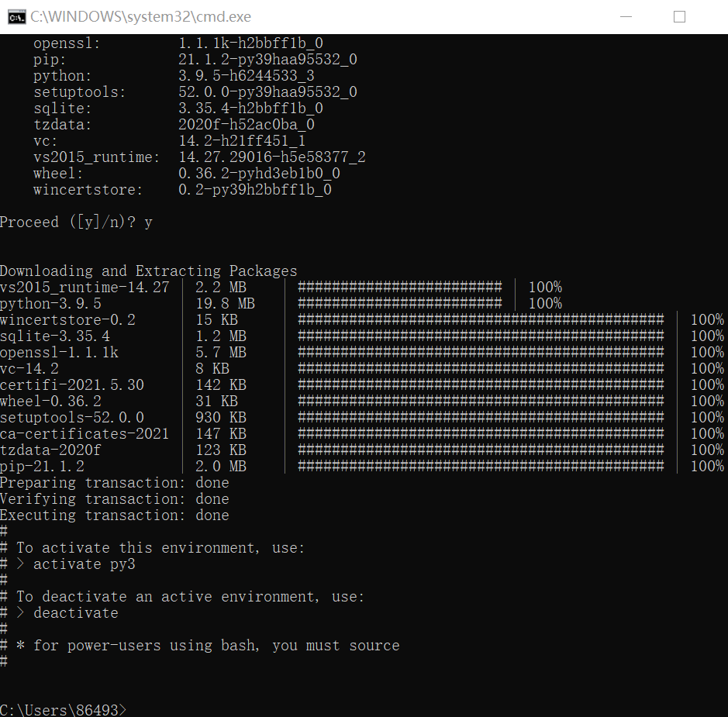The height and width of the screenshot is (717, 728).
Task: Click the setuptools-52.0.0 download row name
Action: [x=72, y=417]
